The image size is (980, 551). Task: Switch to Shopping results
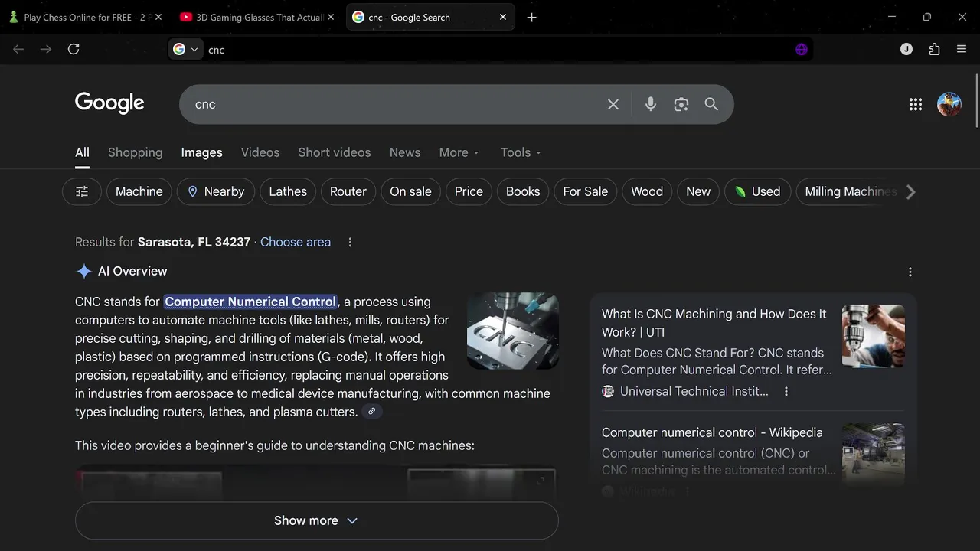pos(135,152)
